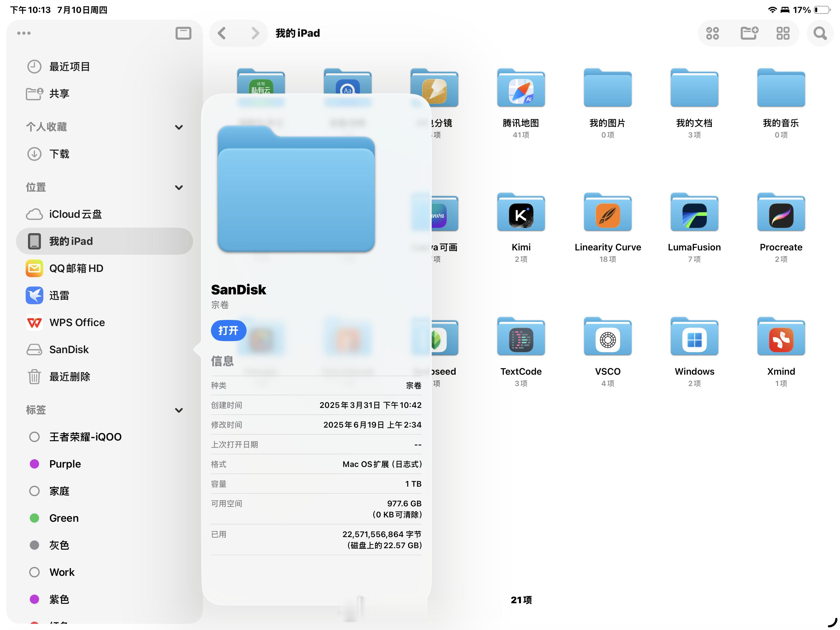The image size is (840, 630).
Task: Open iCloud云盘 location
Action: 105,214
